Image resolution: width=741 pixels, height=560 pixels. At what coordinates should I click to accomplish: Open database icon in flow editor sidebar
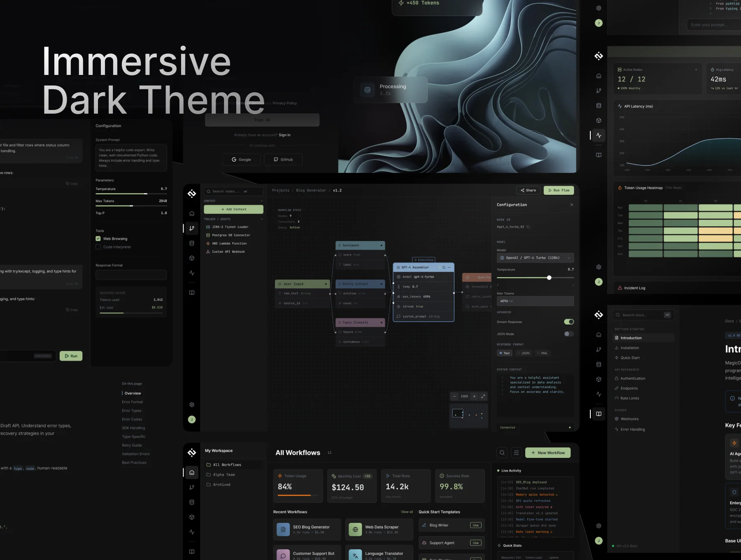click(191, 243)
